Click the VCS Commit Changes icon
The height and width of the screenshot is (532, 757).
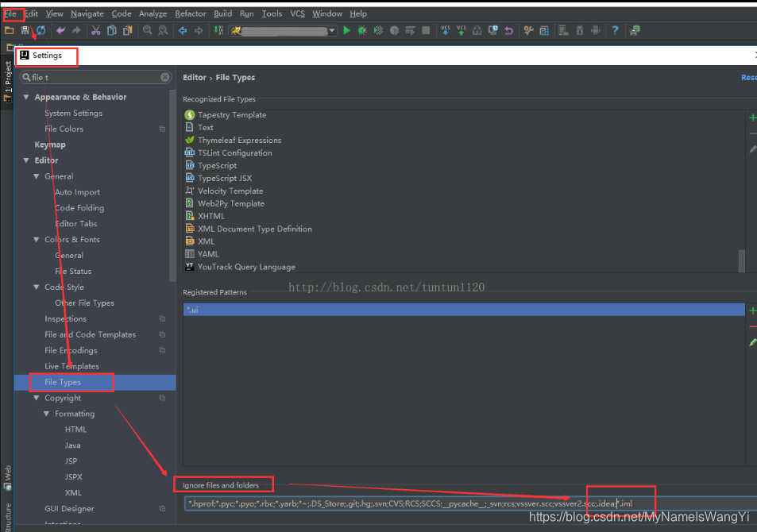(461, 30)
